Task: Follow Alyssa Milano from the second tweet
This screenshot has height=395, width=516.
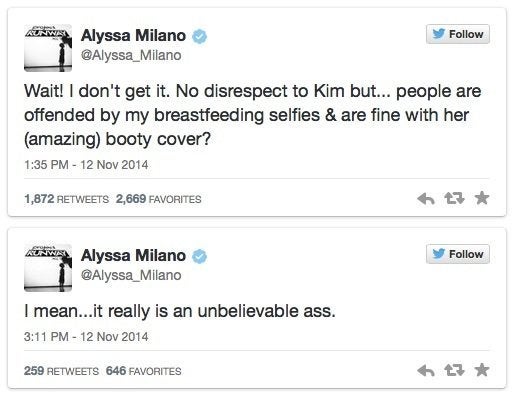Action: (x=458, y=254)
